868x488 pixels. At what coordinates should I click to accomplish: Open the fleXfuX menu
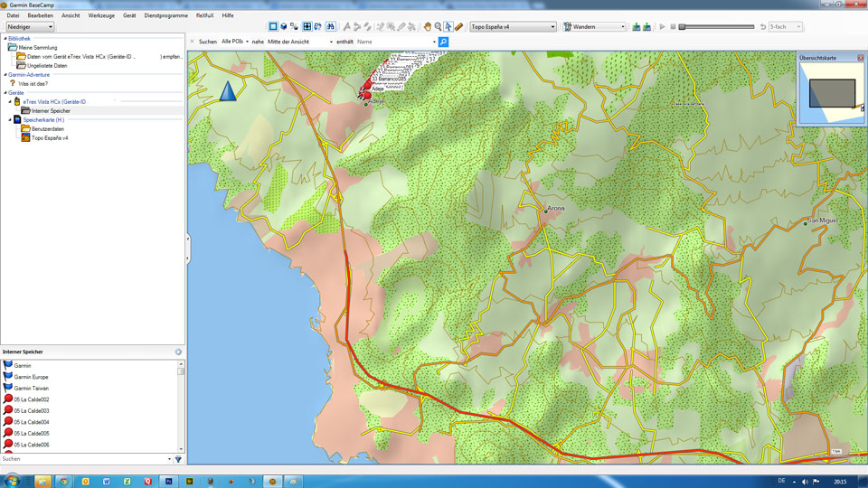tap(205, 15)
